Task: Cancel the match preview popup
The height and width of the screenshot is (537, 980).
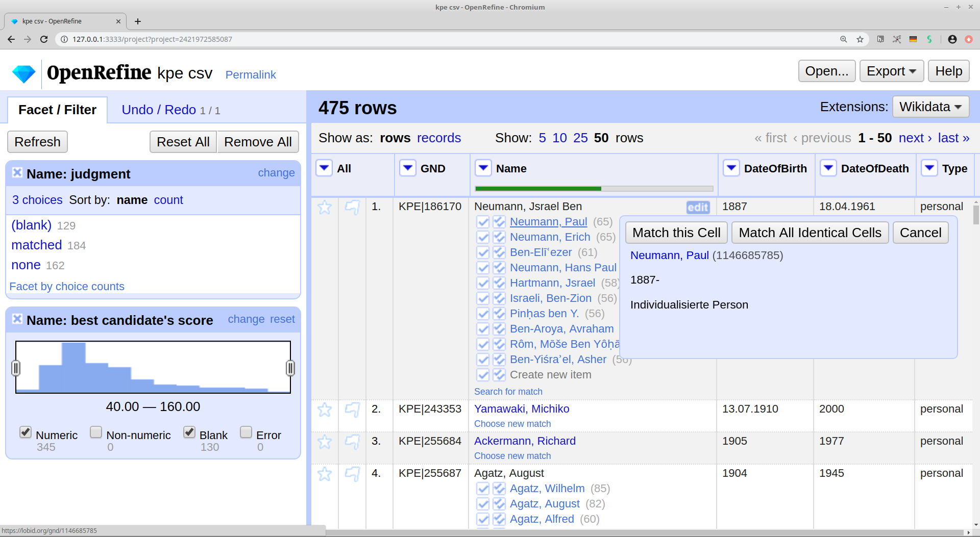Action: click(920, 233)
